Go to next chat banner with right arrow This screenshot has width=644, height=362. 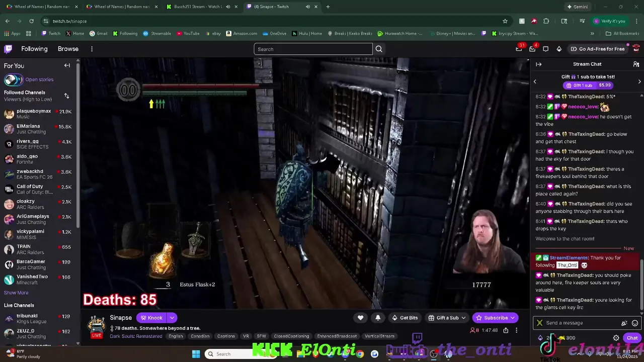tap(639, 81)
